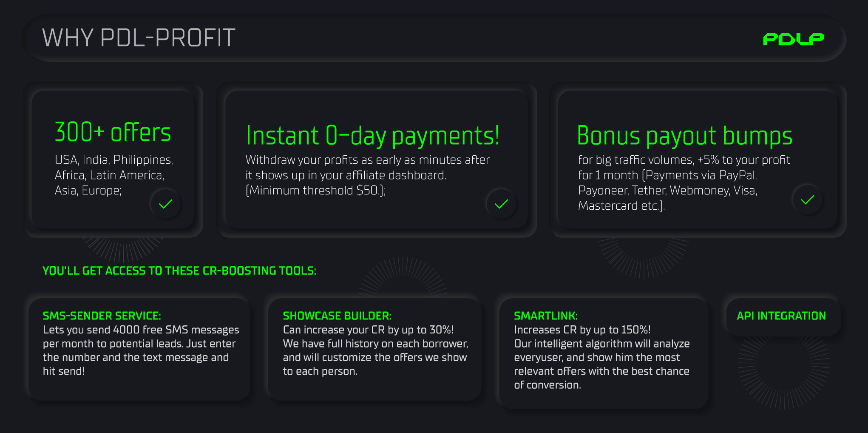This screenshot has height=433, width=868.
Task: Click the SMS-SENDER SERVICE heading
Action: click(x=102, y=316)
